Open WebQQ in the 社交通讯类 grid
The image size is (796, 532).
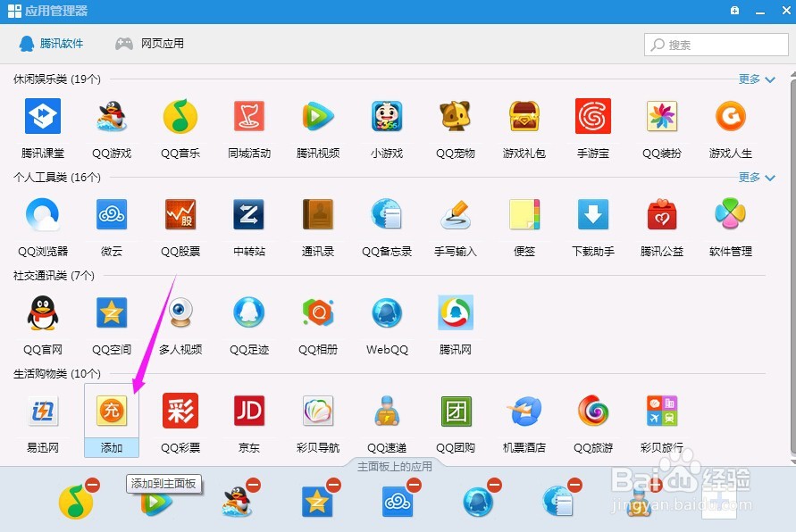tap(387, 313)
